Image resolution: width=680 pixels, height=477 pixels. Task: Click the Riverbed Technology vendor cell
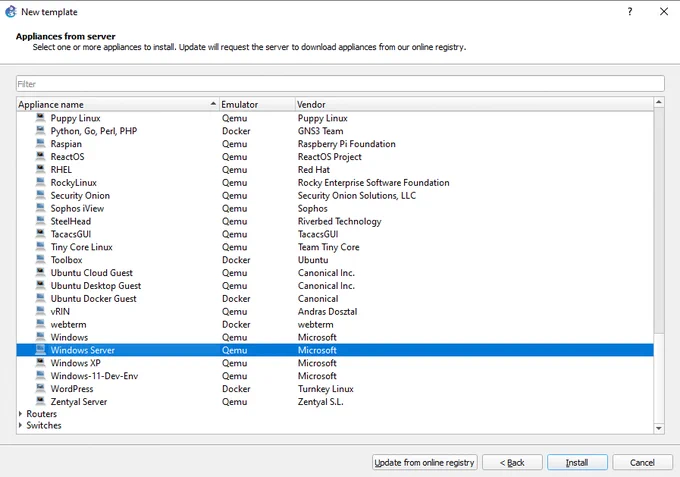(x=340, y=221)
